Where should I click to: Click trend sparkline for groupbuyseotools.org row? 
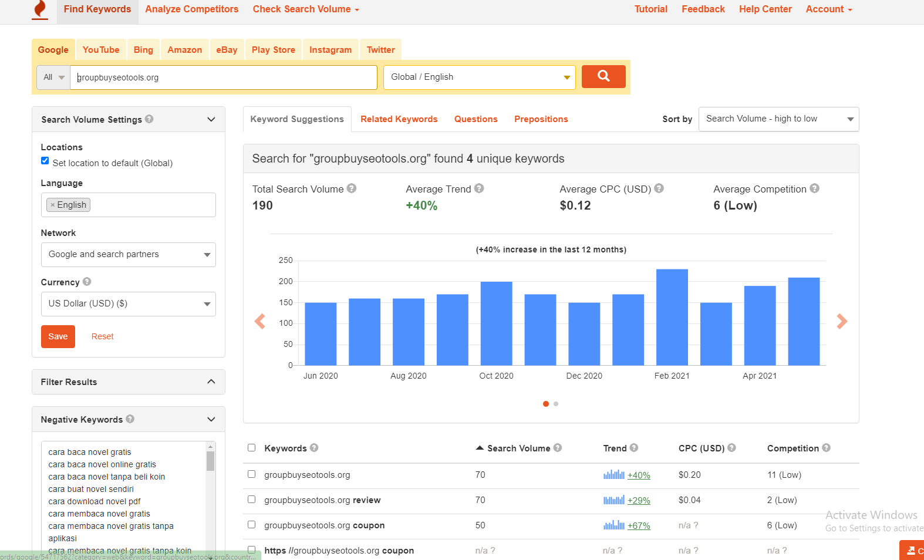click(x=614, y=474)
